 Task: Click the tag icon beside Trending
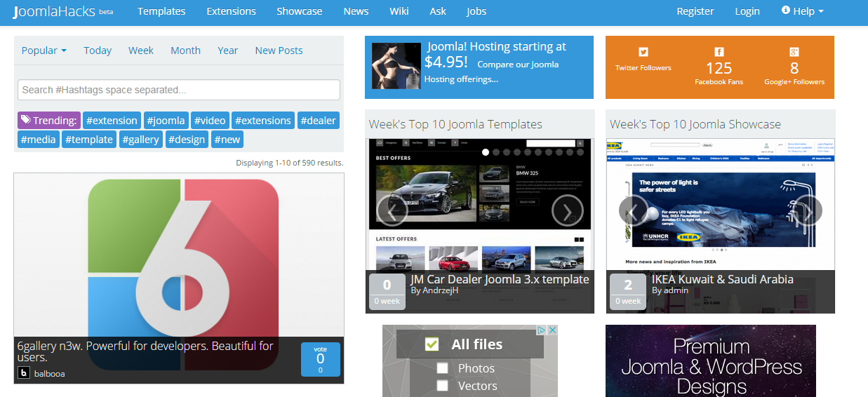25,120
